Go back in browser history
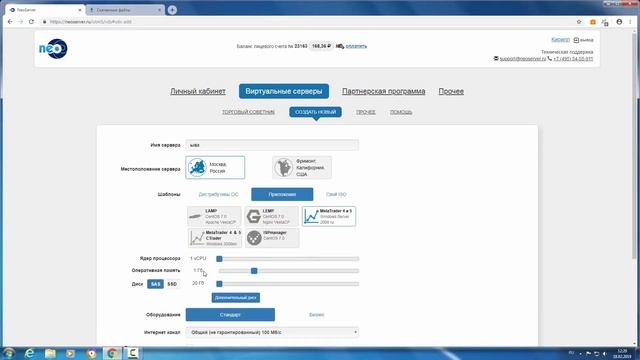 pyautogui.click(x=10, y=22)
